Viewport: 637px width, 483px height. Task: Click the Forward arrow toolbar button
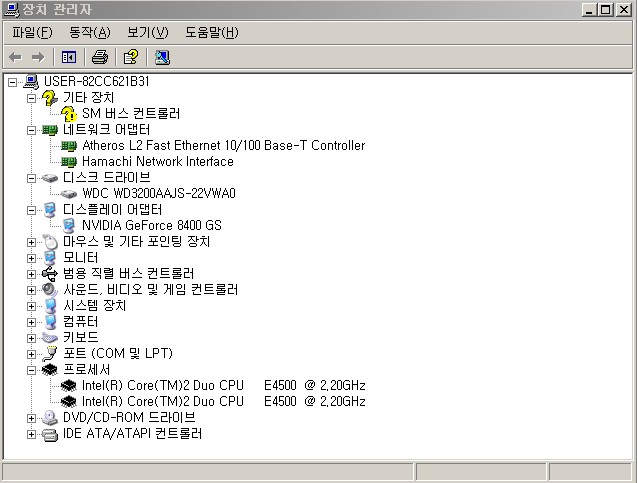click(38, 57)
